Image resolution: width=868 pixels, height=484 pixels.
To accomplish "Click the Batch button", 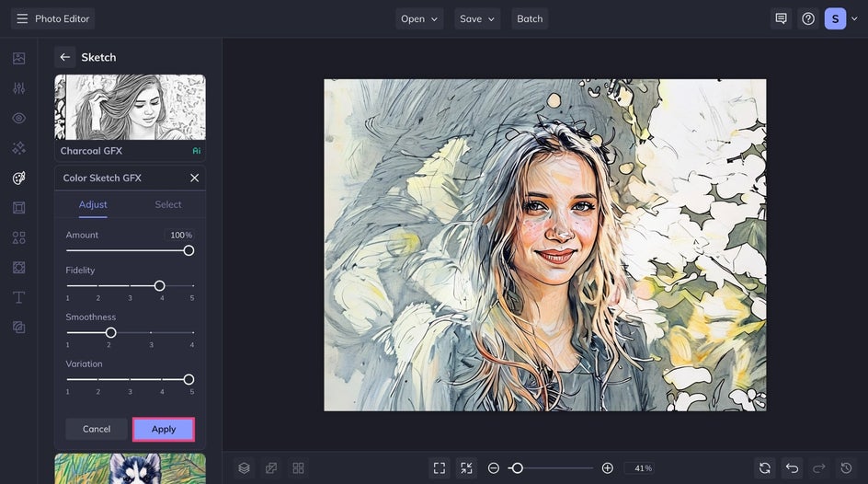I will [530, 18].
